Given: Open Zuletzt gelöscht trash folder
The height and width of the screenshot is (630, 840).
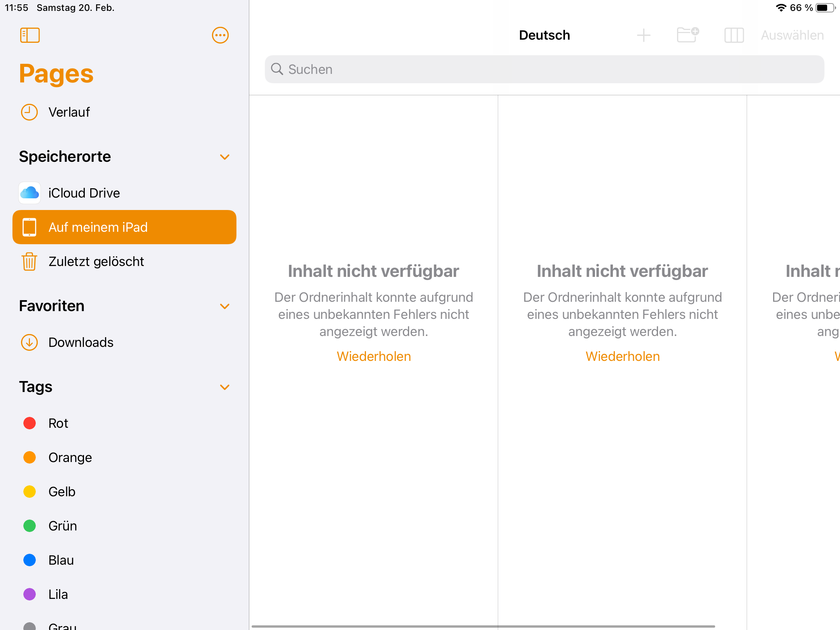Looking at the screenshot, I should [x=96, y=261].
